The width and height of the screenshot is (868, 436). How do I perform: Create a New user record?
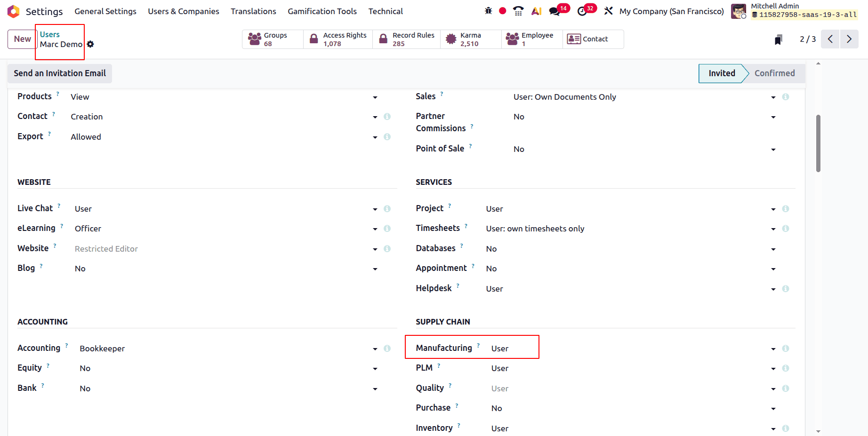point(22,39)
